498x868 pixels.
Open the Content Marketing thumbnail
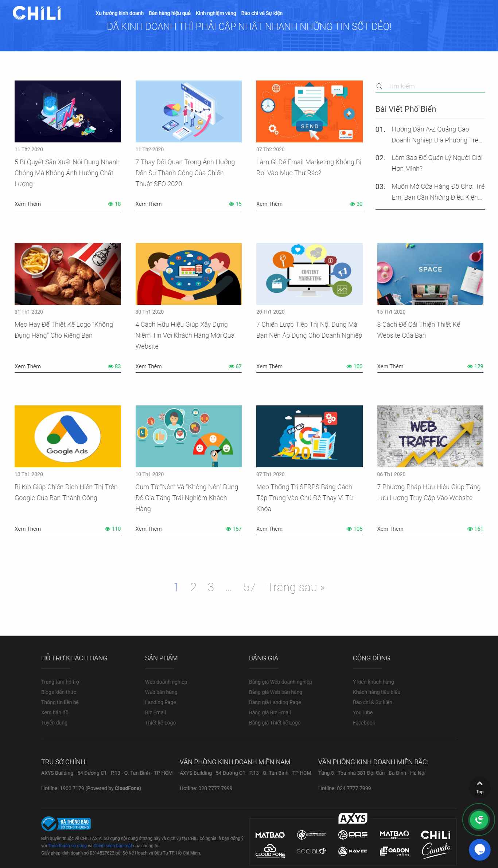click(x=310, y=274)
